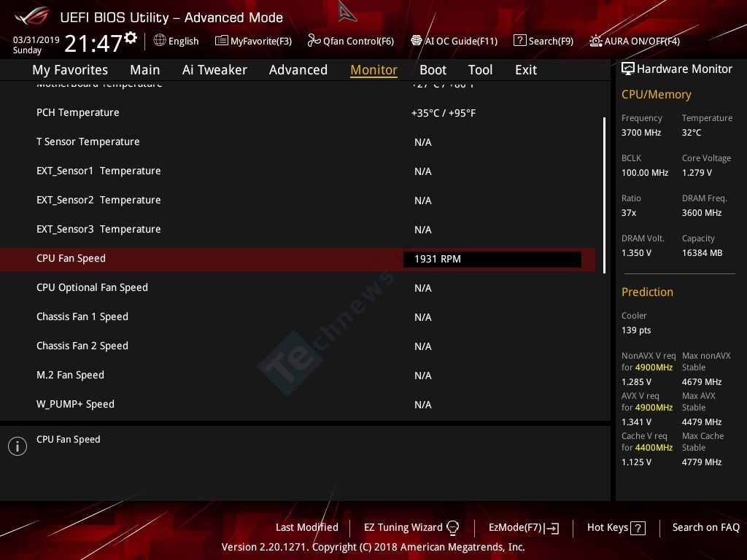Image resolution: width=747 pixels, height=560 pixels.
Task: Switch to the Main tab
Action: pyautogui.click(x=145, y=70)
